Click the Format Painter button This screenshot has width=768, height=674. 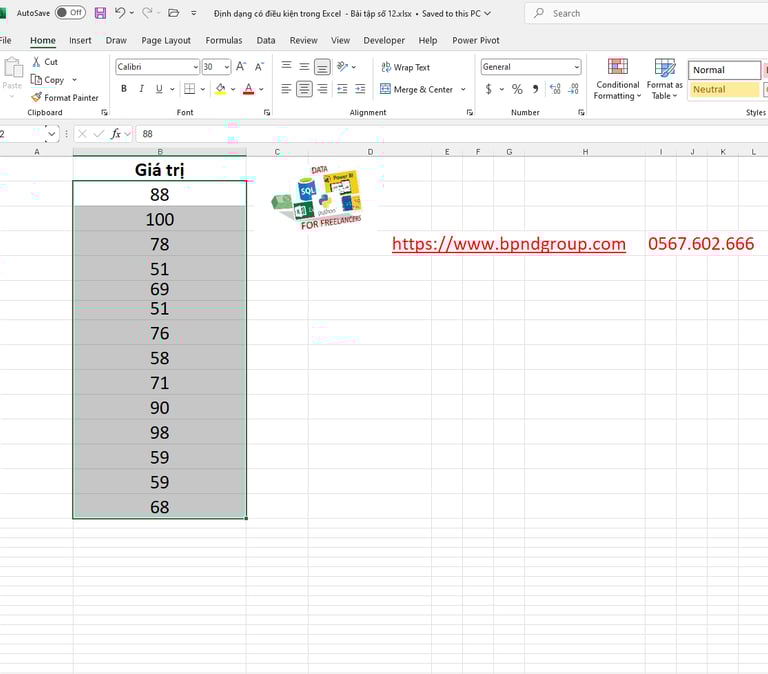65,97
